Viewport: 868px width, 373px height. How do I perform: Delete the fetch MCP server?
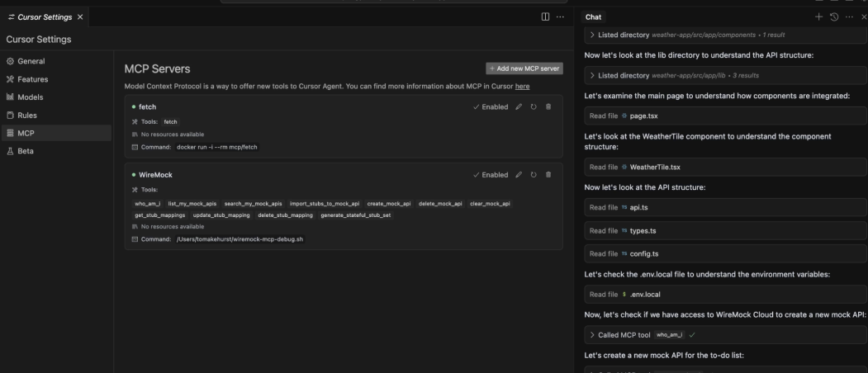(548, 106)
